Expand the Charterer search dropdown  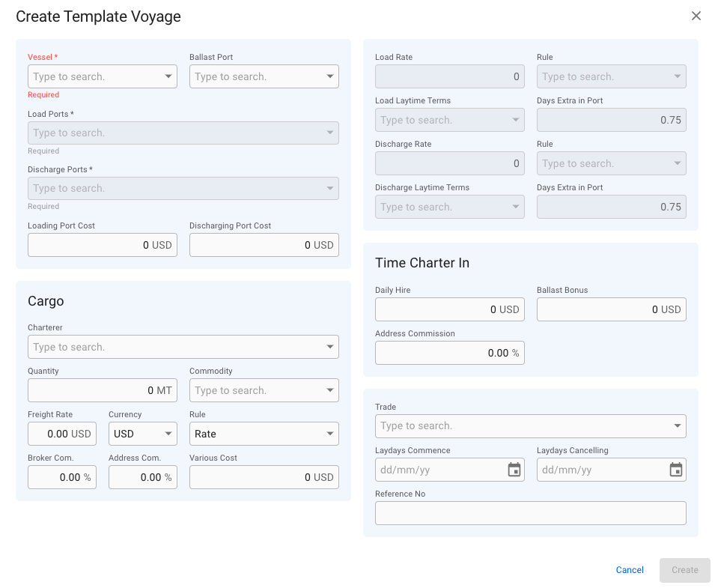click(330, 347)
